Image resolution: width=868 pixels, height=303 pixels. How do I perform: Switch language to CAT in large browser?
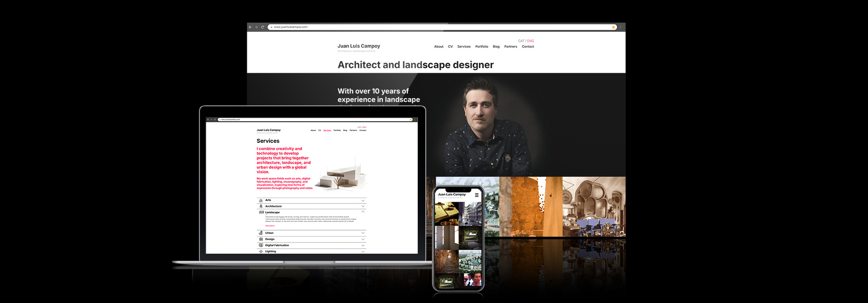tap(521, 41)
